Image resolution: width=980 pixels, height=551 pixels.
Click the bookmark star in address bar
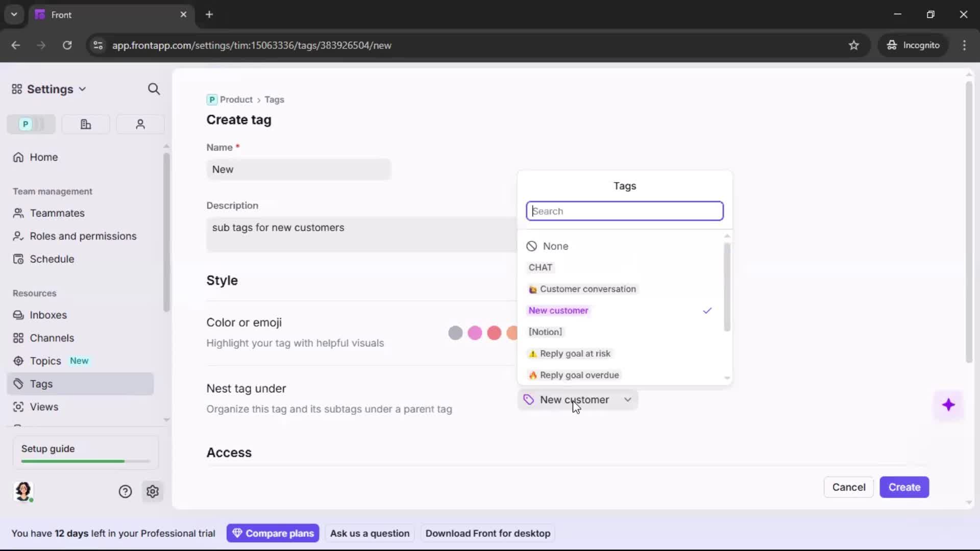click(x=854, y=45)
